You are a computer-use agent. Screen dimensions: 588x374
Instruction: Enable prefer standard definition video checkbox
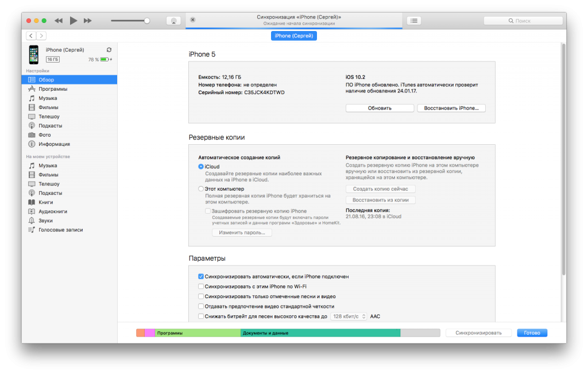[x=201, y=306]
